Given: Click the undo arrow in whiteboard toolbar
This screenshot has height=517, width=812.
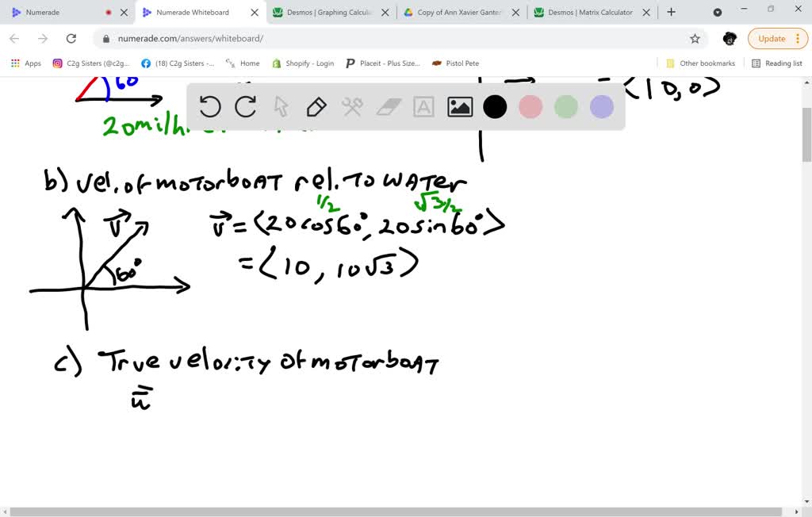Looking at the screenshot, I should point(210,106).
